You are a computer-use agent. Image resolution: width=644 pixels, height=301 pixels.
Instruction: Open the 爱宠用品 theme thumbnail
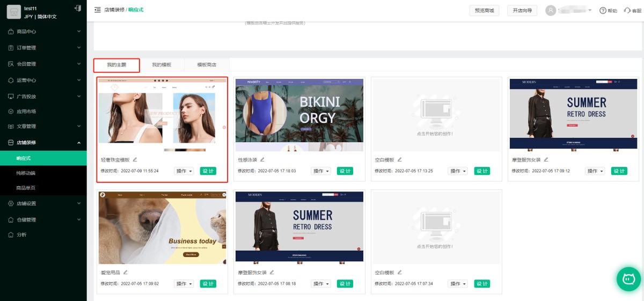162,227
